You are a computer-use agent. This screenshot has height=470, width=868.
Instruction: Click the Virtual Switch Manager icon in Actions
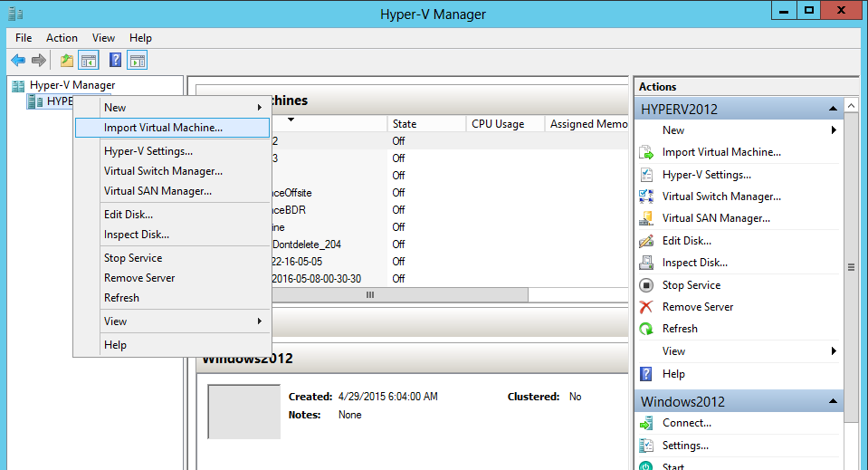click(x=646, y=197)
